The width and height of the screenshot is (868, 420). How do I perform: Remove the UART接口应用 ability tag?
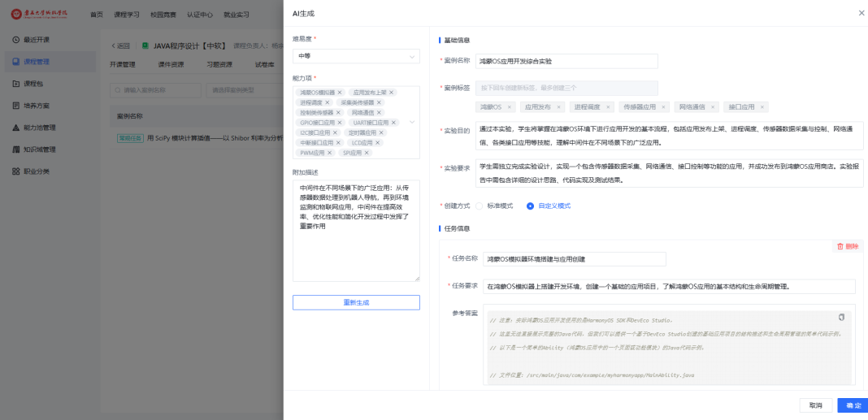[x=393, y=123]
